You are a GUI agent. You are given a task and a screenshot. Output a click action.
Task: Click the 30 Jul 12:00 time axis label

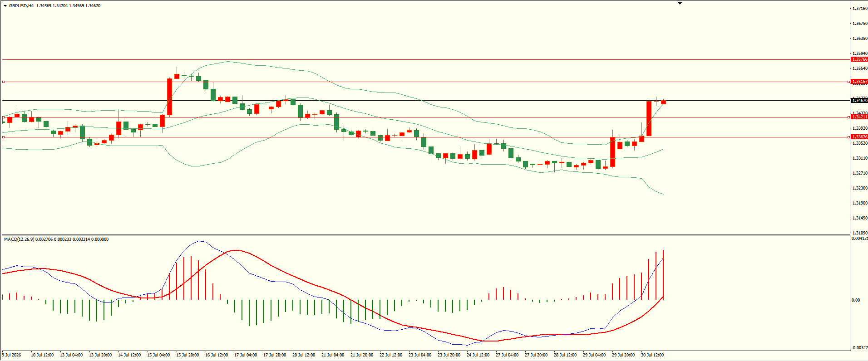(652, 355)
